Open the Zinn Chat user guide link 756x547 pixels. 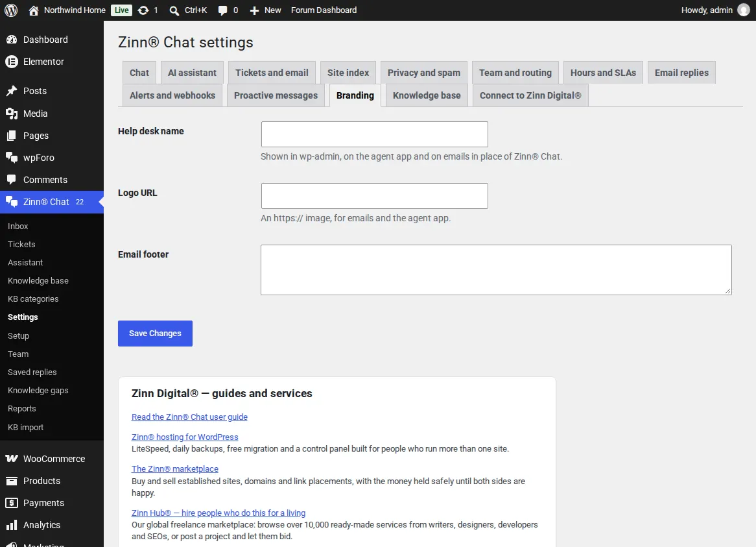click(x=189, y=417)
